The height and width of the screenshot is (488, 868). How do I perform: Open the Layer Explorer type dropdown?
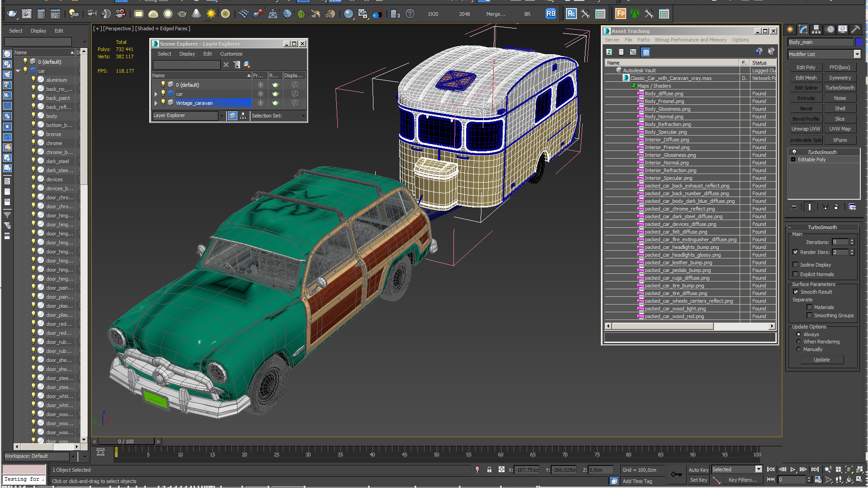point(222,116)
